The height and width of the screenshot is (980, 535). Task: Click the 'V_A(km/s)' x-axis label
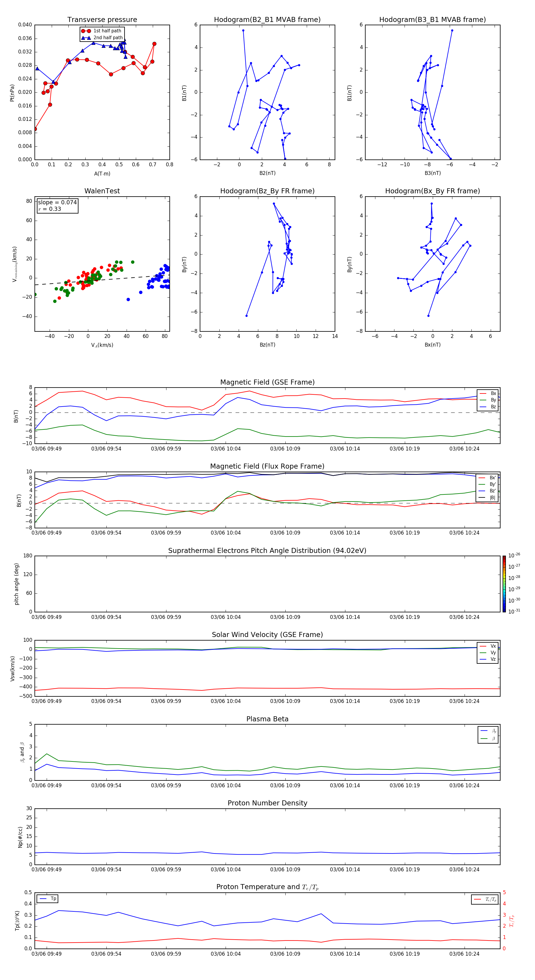[102, 345]
